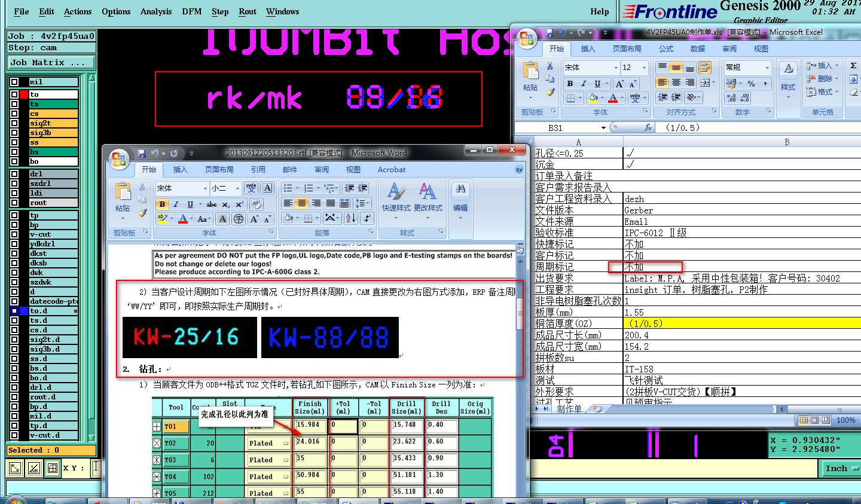
Task: Click the grid snap icon beside X Y in Genesis
Action: (x=53, y=468)
